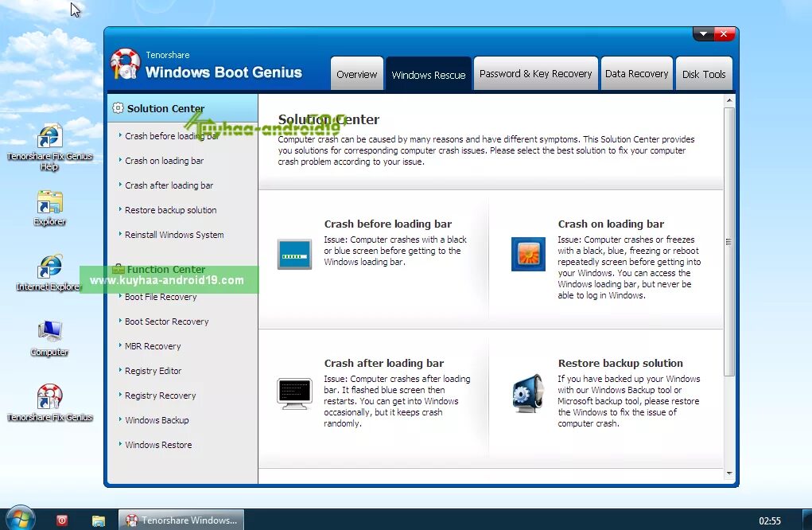This screenshot has height=530, width=812.
Task: Click the Solution Center sidebar header
Action: coord(182,107)
